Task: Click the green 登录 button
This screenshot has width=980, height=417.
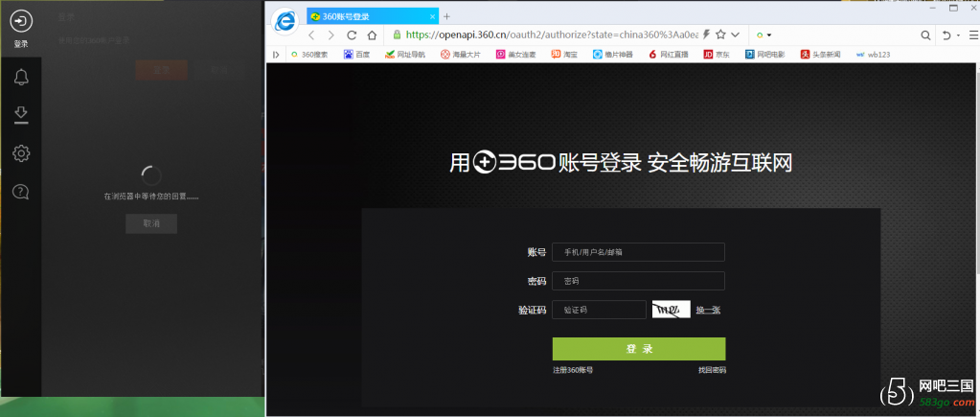Action: click(x=639, y=349)
